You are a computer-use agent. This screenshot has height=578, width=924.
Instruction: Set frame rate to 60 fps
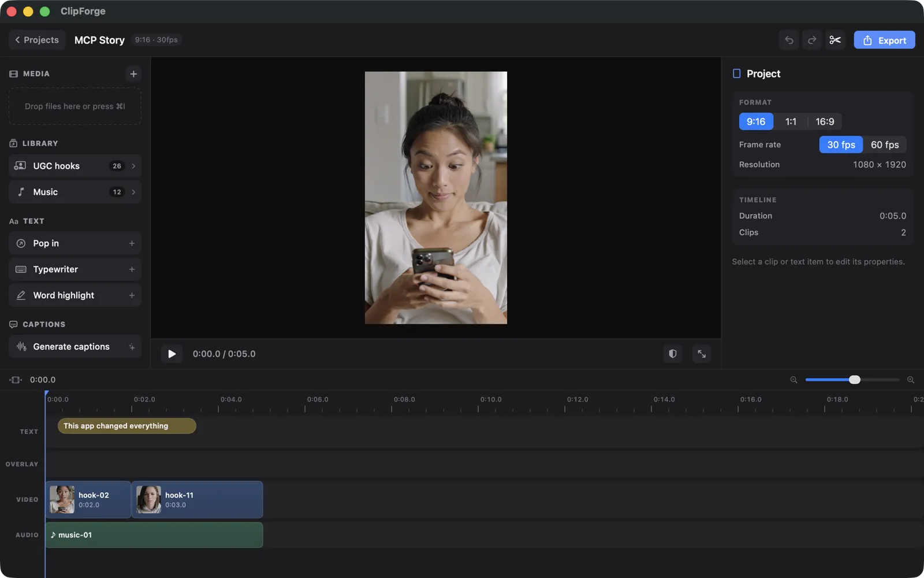coord(885,144)
